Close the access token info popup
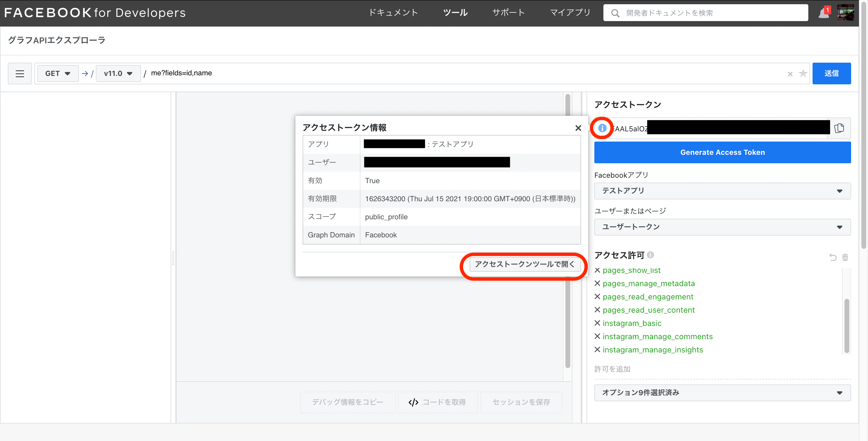The image size is (868, 441). pyautogui.click(x=578, y=128)
